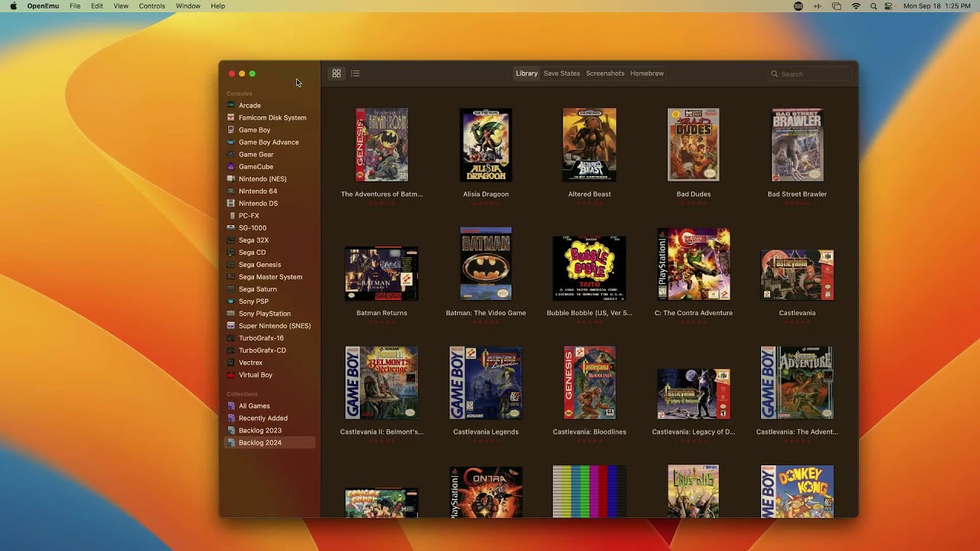Open the Famicom Disk System icon
Image resolution: width=980 pixels, height=551 pixels.
tap(231, 118)
